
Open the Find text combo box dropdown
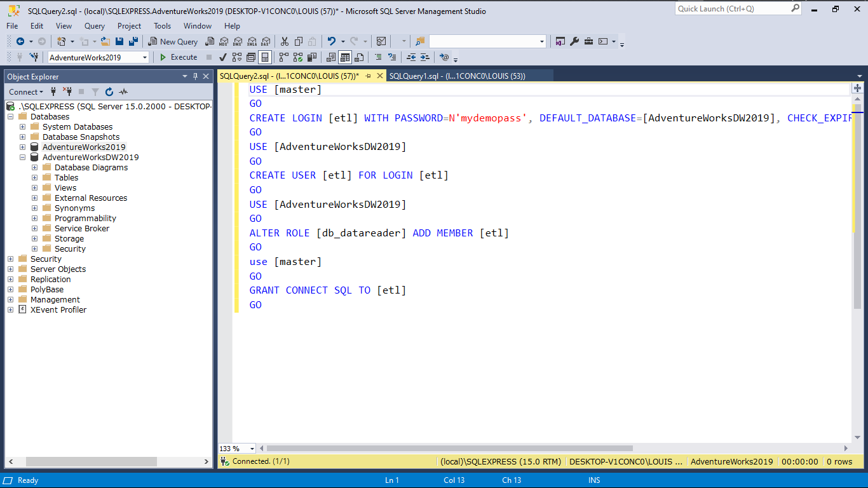click(x=542, y=41)
